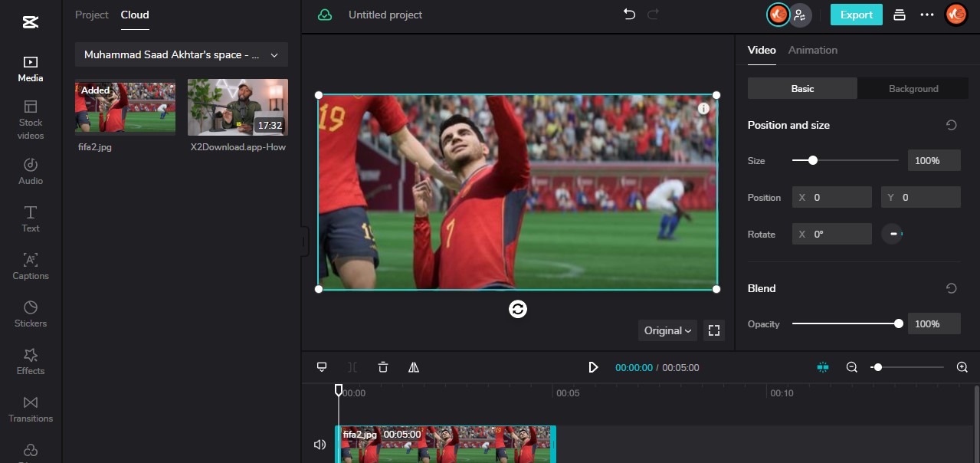The height and width of the screenshot is (463, 980).
Task: Show image info on the preview
Action: click(703, 109)
